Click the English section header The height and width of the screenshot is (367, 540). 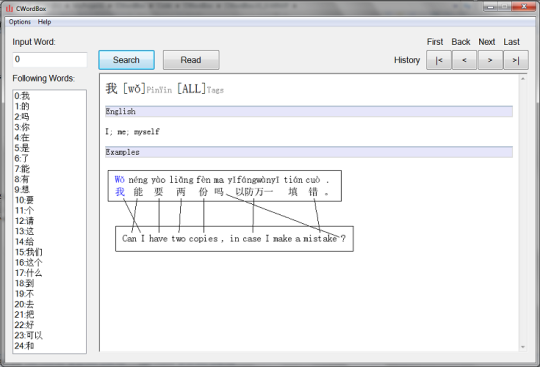309,112
